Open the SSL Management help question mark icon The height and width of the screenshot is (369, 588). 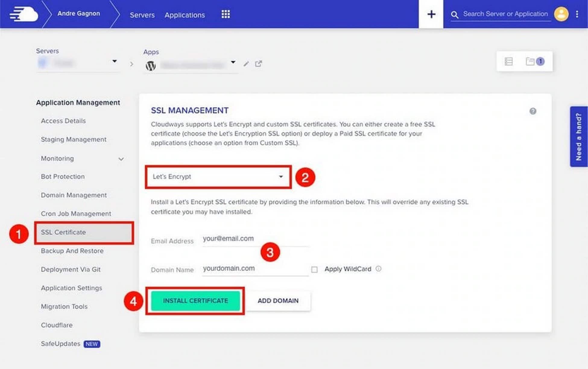533,111
